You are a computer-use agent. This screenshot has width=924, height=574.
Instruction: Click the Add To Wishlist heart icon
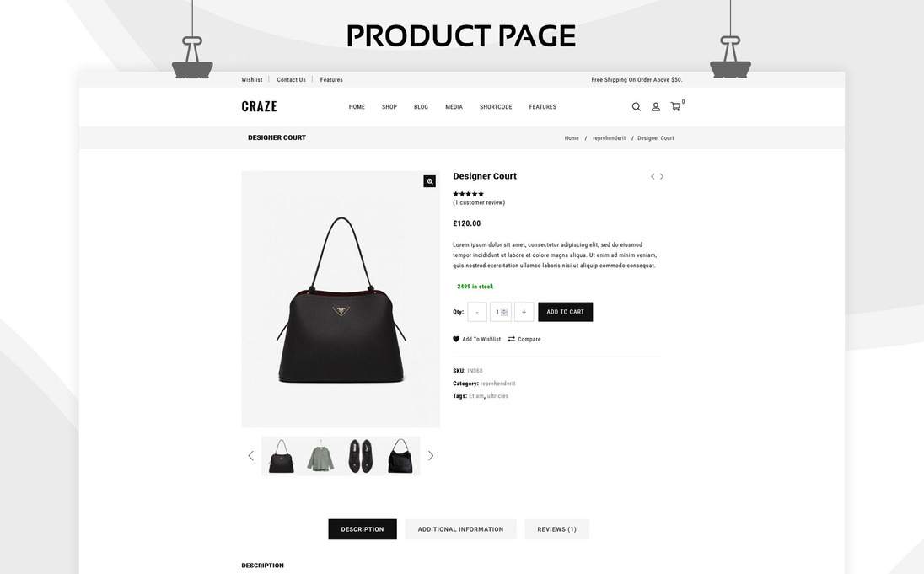[456, 339]
